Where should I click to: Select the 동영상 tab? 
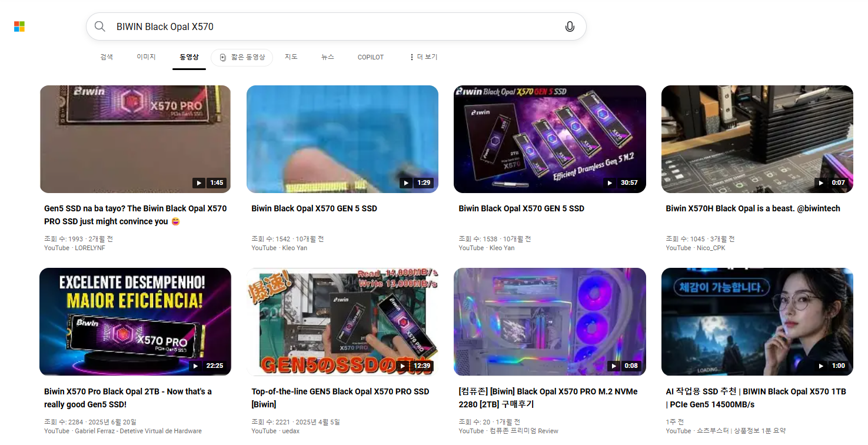pyautogui.click(x=189, y=57)
